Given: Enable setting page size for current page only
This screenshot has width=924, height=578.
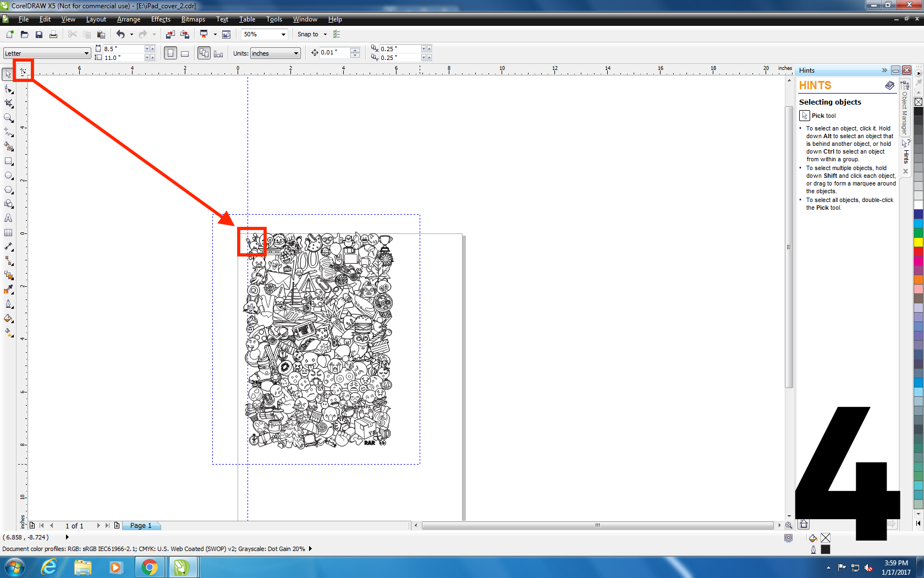Looking at the screenshot, I should 218,53.
